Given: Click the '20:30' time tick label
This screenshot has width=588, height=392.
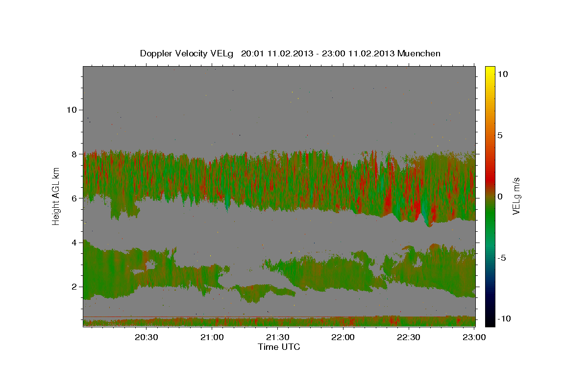Looking at the screenshot, I should click(147, 337).
